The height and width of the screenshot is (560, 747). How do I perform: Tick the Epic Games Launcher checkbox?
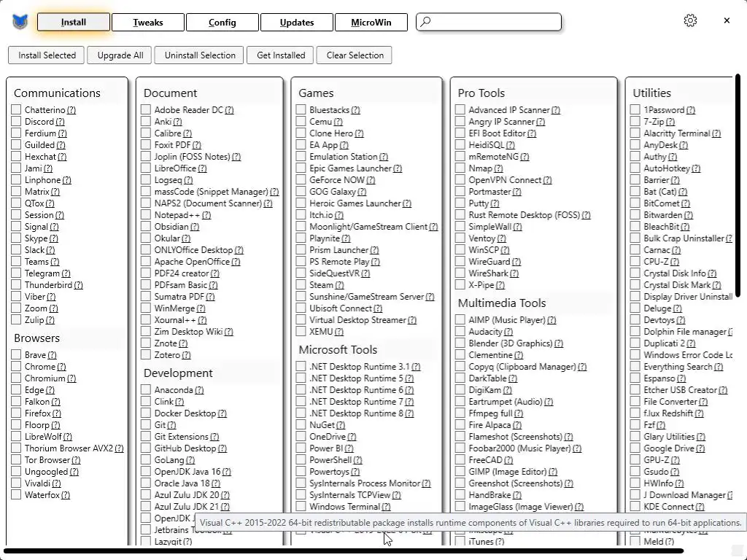click(x=301, y=168)
